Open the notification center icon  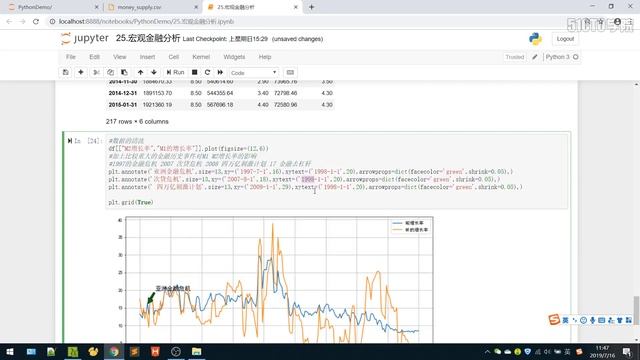coord(628,351)
